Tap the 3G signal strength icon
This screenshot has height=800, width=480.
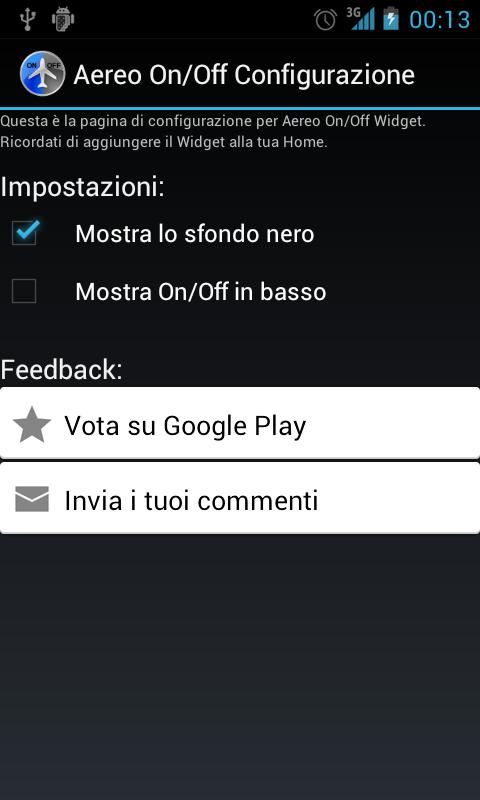361,19
